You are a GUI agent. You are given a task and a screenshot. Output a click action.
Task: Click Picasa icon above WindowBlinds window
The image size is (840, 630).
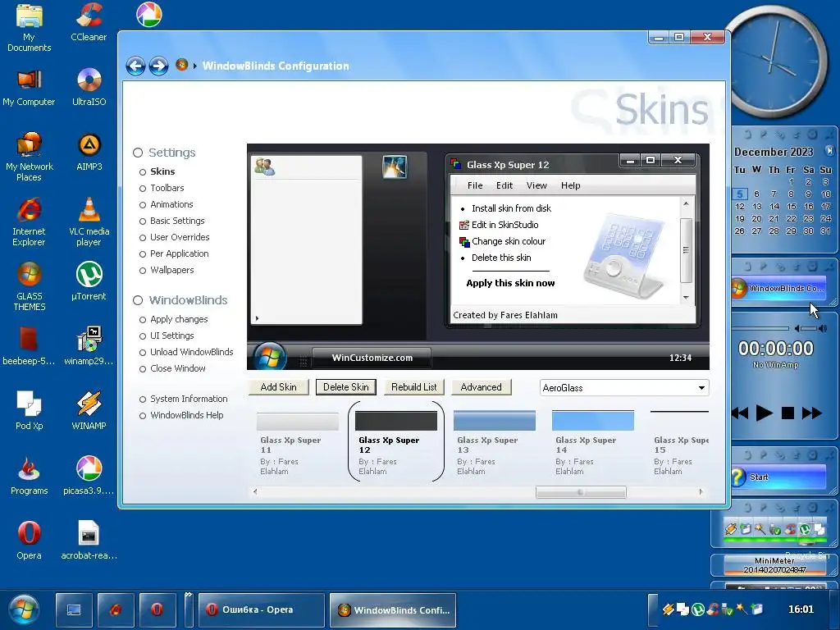[x=149, y=15]
